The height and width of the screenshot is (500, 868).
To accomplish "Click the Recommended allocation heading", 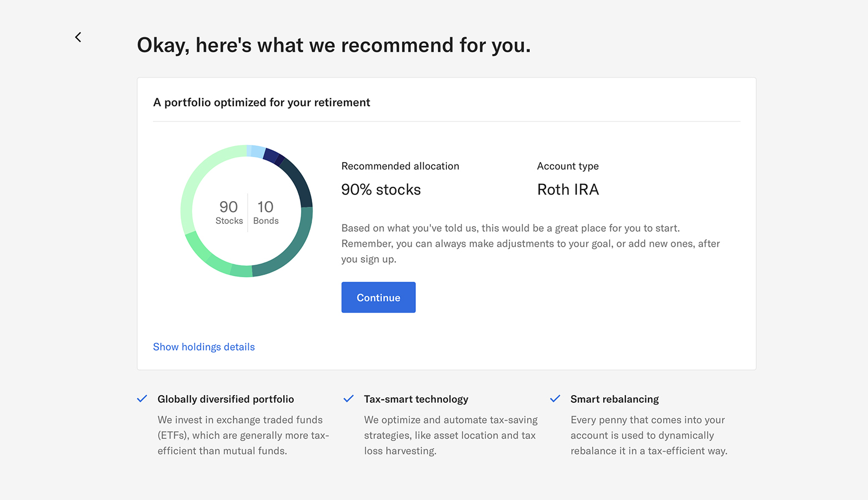I will [x=400, y=166].
